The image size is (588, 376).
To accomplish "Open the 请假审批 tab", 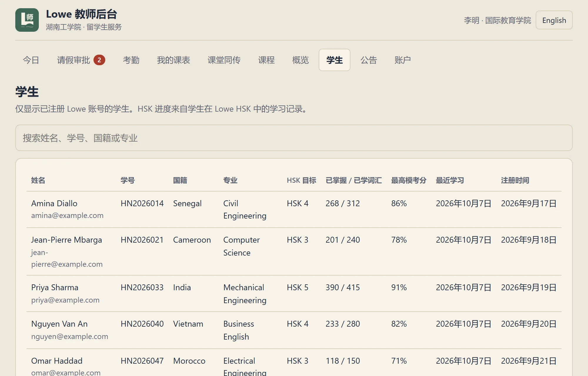I will pos(81,60).
